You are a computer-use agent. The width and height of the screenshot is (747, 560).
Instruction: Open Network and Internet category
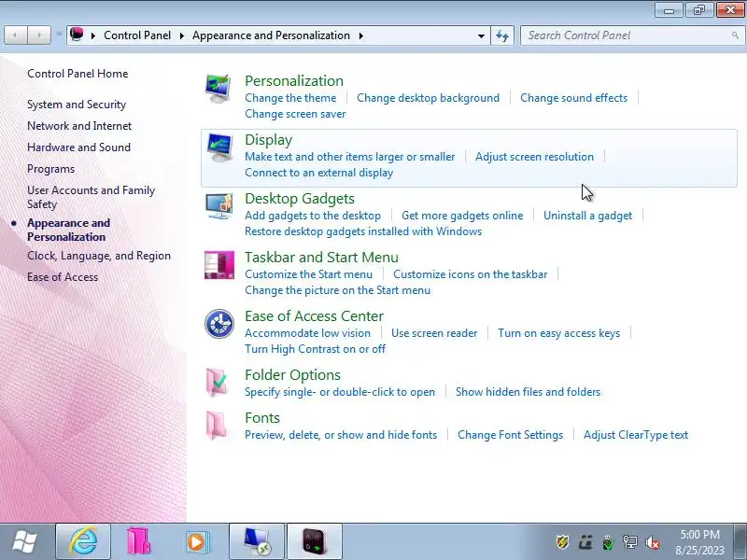click(79, 126)
